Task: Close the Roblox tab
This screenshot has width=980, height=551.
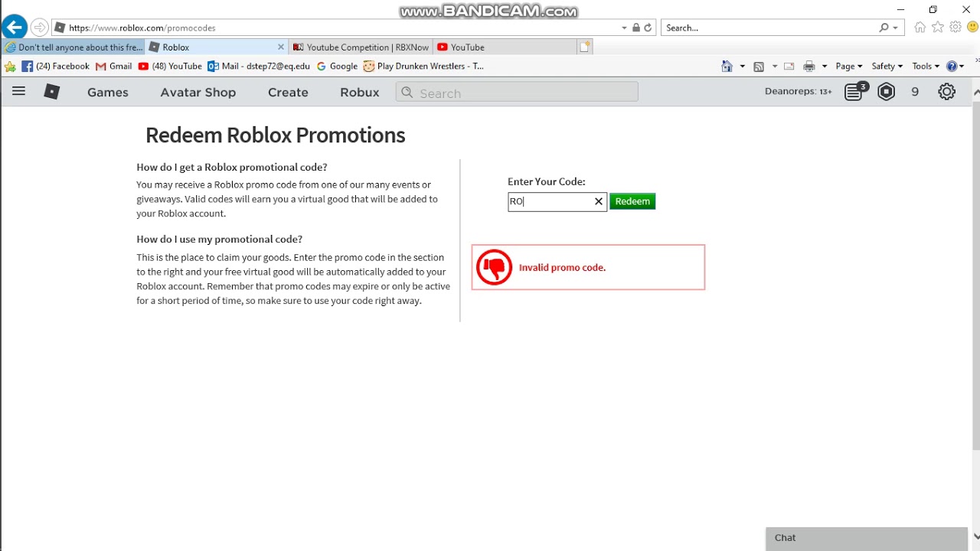Action: 280,47
